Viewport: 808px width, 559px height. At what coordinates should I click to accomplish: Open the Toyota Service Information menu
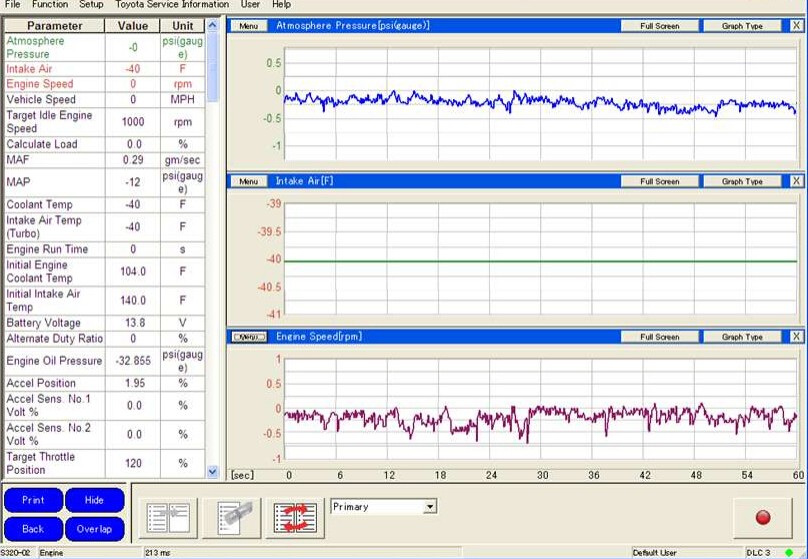[171, 5]
